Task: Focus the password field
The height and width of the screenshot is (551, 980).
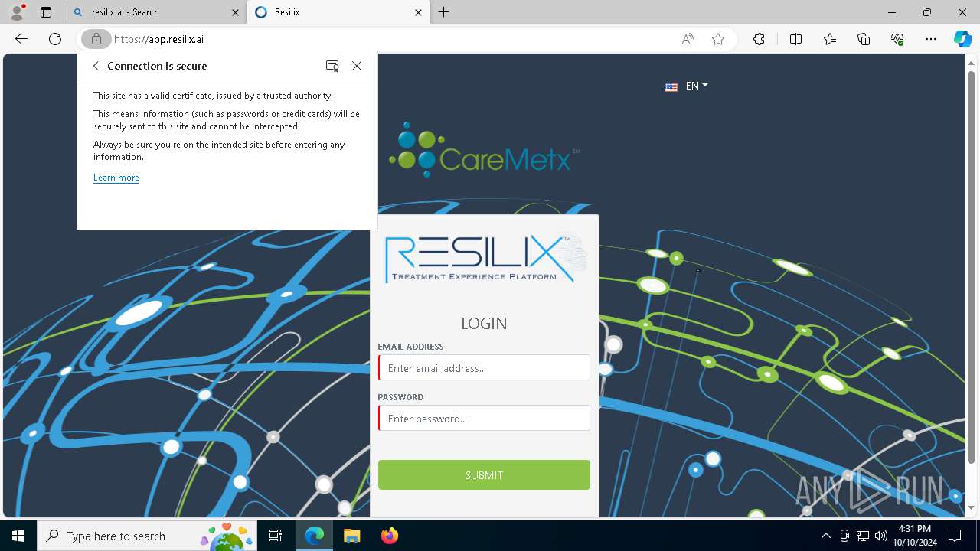Action: [484, 418]
